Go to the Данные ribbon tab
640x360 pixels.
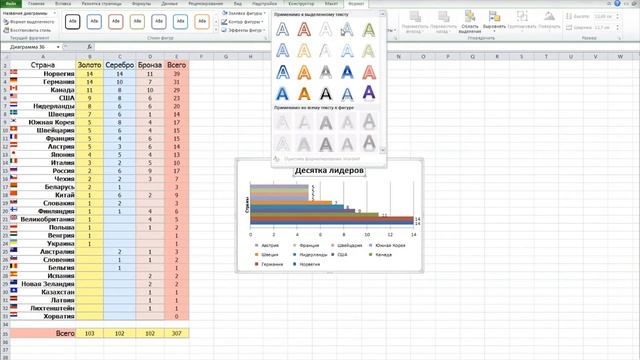(x=169, y=4)
